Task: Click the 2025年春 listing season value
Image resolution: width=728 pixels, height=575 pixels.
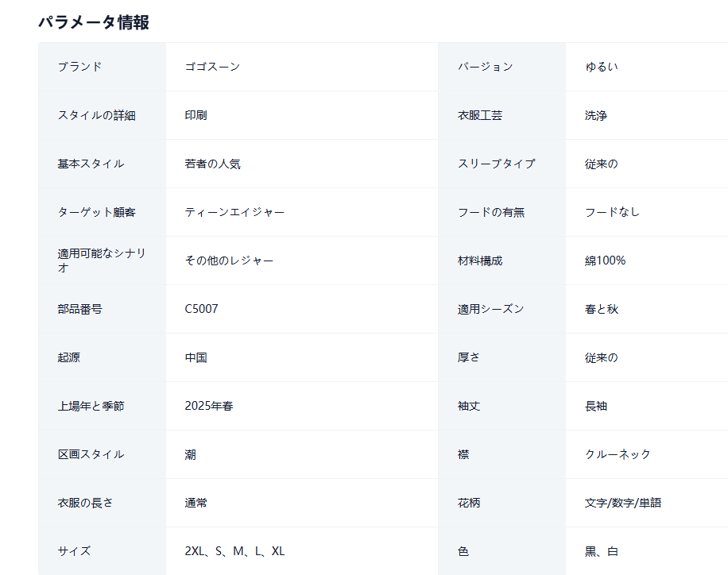Action: pyautogui.click(x=208, y=406)
